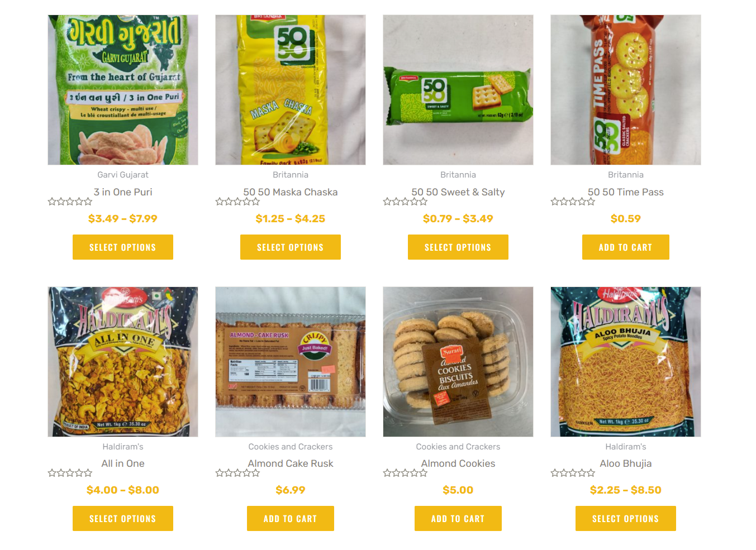Select options for Haldiram's Aloo Bhujia

[x=626, y=519]
